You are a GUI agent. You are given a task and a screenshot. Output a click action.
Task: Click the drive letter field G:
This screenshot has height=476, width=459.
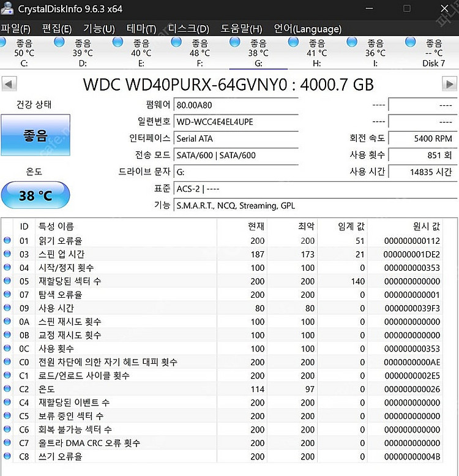point(236,172)
